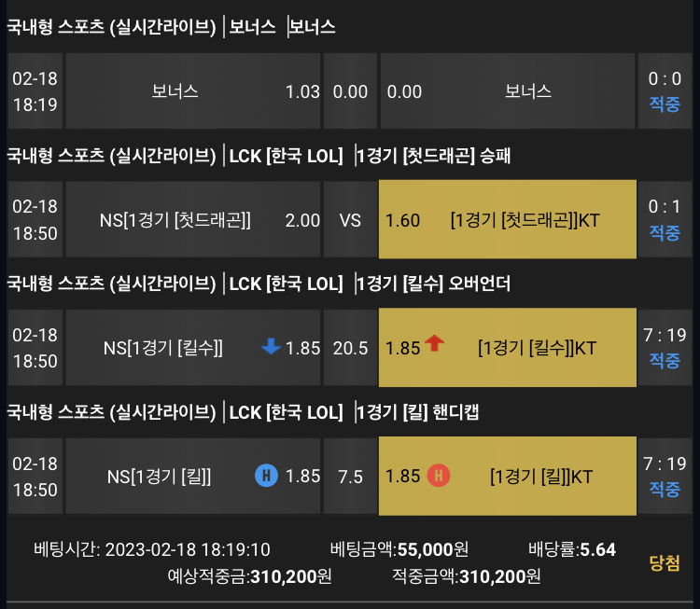This screenshot has height=609, width=700.
Task: Click the left 보너스 1.03 odds cell
Action: pos(193,91)
